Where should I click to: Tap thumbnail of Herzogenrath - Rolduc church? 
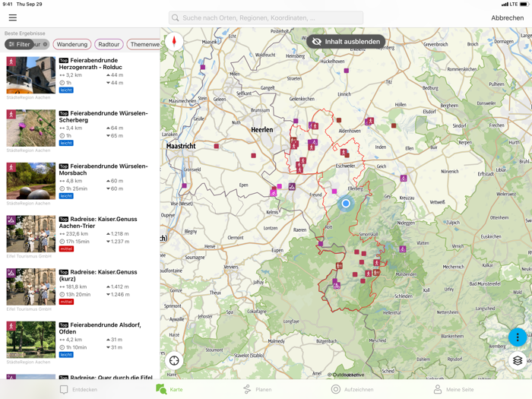point(31,75)
